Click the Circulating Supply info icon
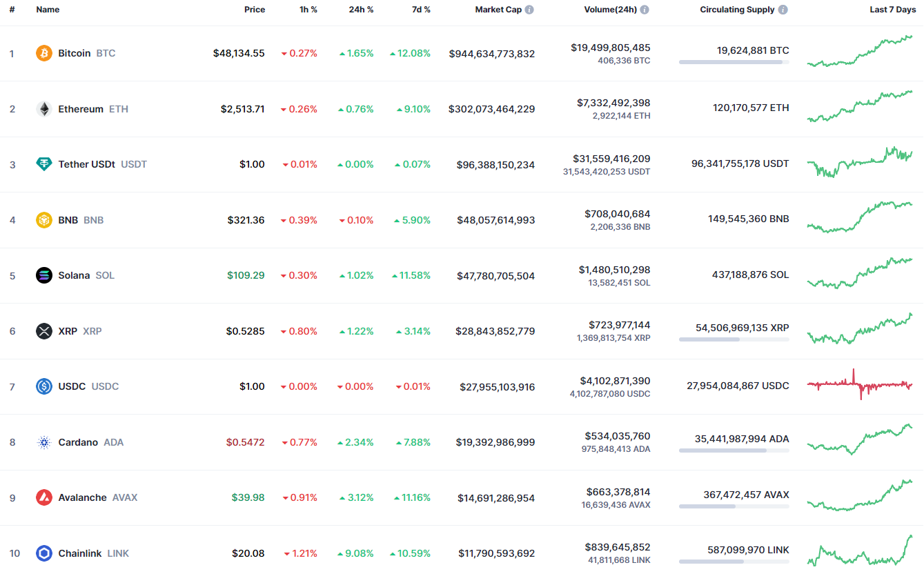The width and height of the screenshot is (924, 574). [x=783, y=10]
